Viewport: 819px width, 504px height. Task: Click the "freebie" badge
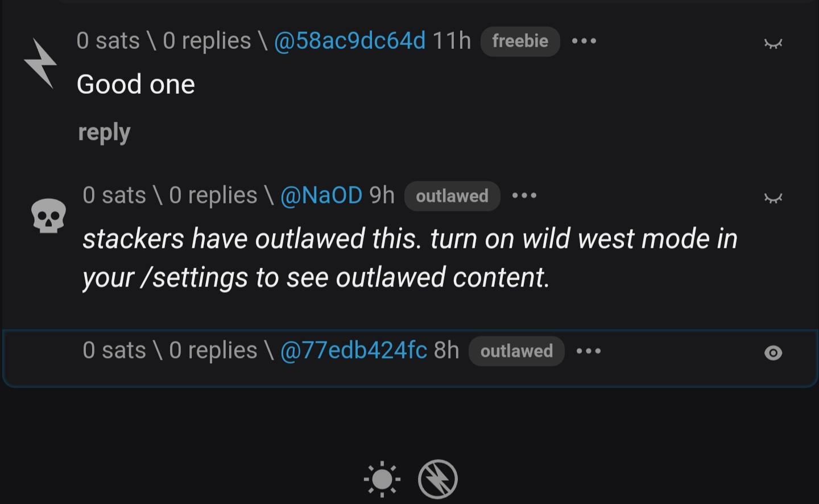520,41
